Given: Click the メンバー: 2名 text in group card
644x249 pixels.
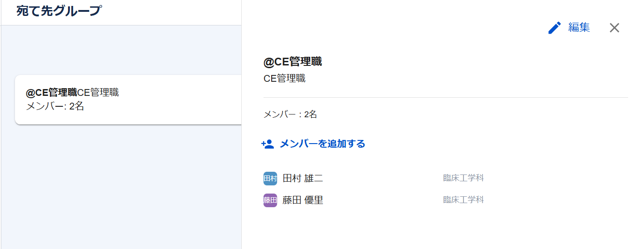Looking at the screenshot, I should point(55,107).
